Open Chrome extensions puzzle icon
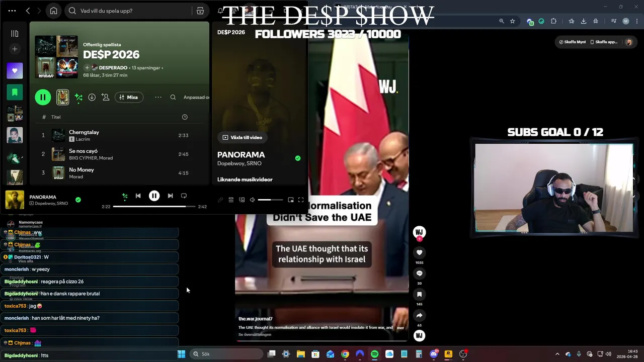 click(553, 21)
